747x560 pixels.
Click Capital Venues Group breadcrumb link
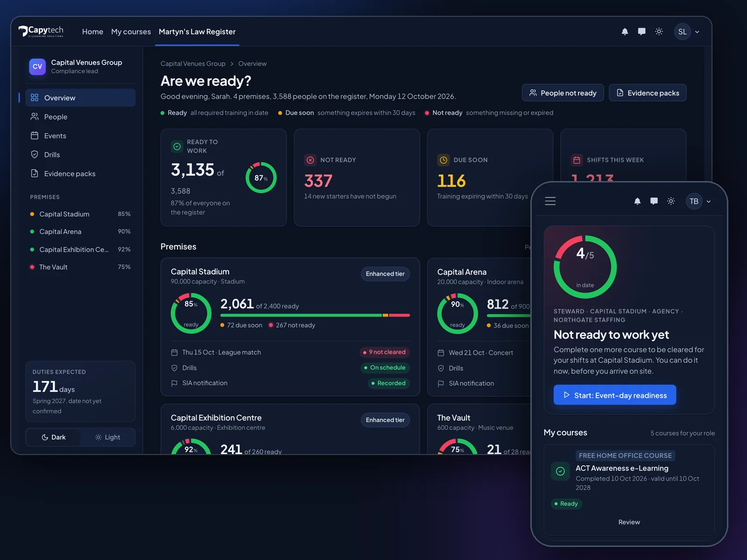click(x=193, y=63)
